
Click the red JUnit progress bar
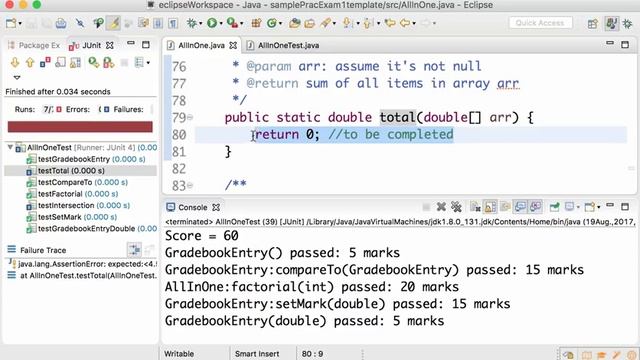coord(80,127)
